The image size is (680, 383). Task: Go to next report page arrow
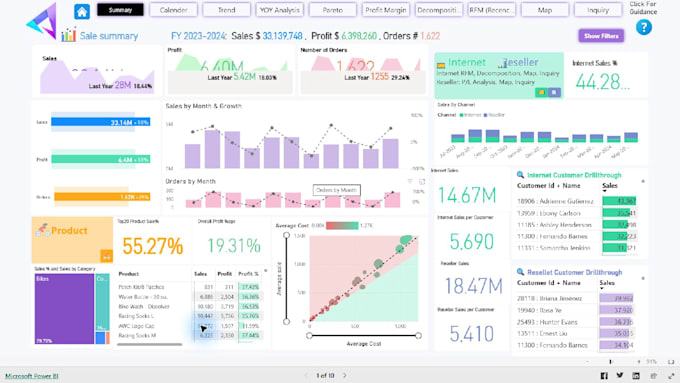[345, 376]
